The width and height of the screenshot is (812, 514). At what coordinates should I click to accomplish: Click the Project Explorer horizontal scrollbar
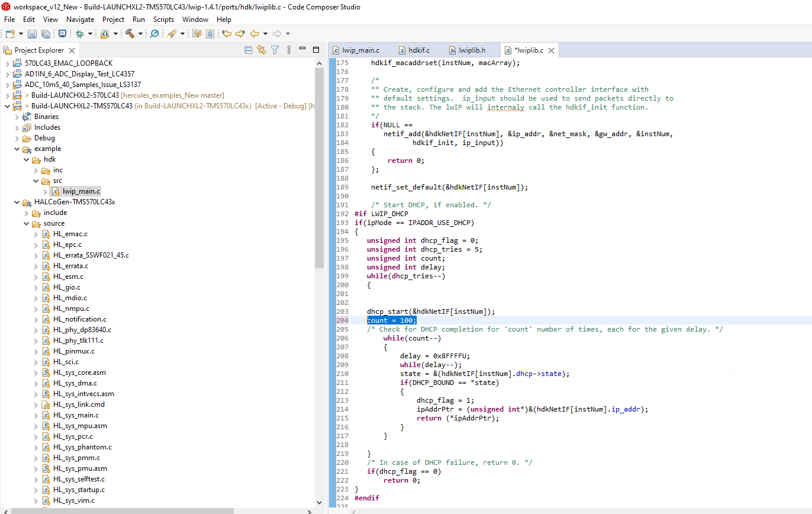pos(123,510)
